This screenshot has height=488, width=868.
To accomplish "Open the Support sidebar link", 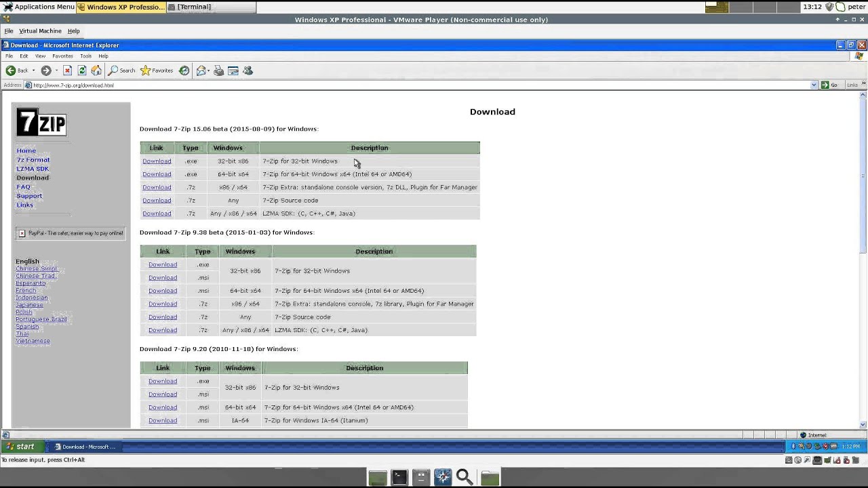I will (29, 196).
